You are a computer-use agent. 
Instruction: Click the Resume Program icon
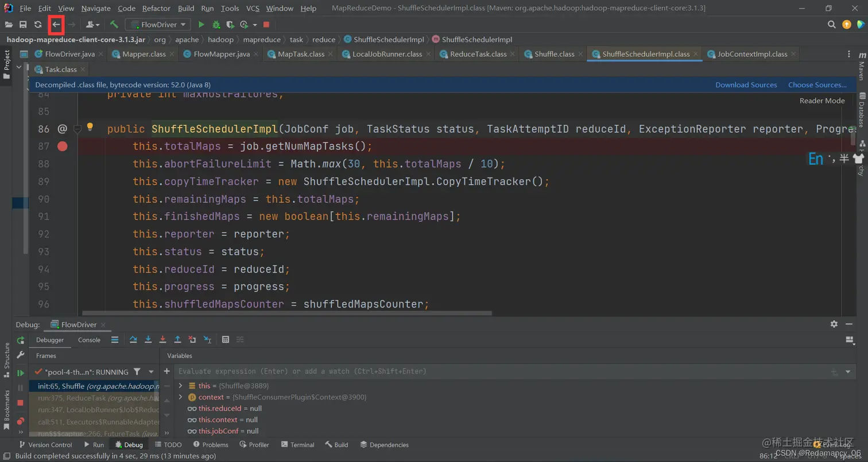[21, 373]
